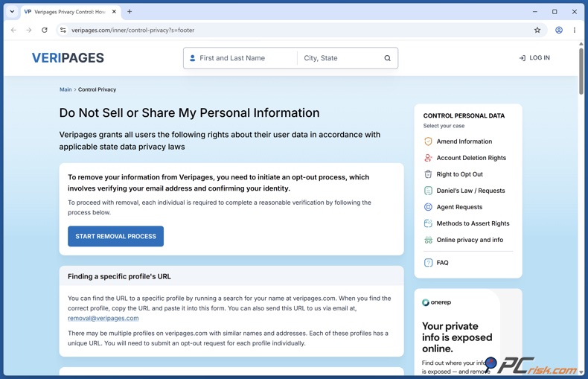The width and height of the screenshot is (588, 379).
Task: Click the Methods to Assert Rights icon
Action: click(x=428, y=223)
